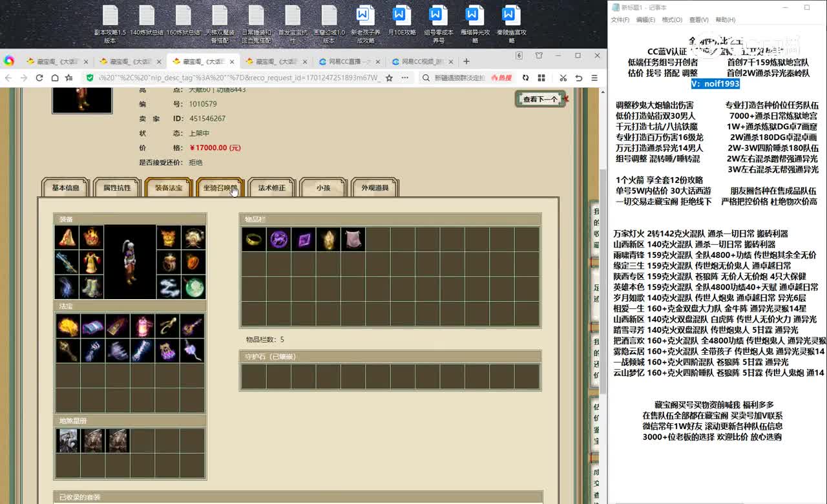Screen dimensions: 827x504
Task: Click the purple horse emblem in 物品栏
Action: [278, 240]
